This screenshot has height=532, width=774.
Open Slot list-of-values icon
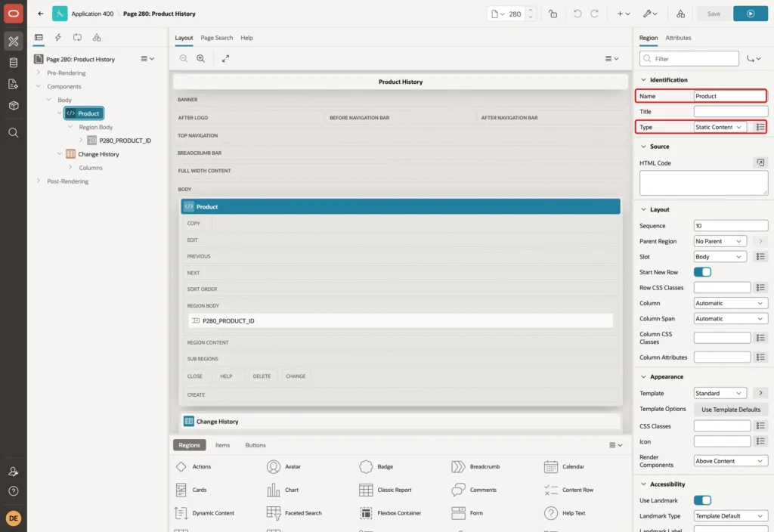tap(760, 257)
